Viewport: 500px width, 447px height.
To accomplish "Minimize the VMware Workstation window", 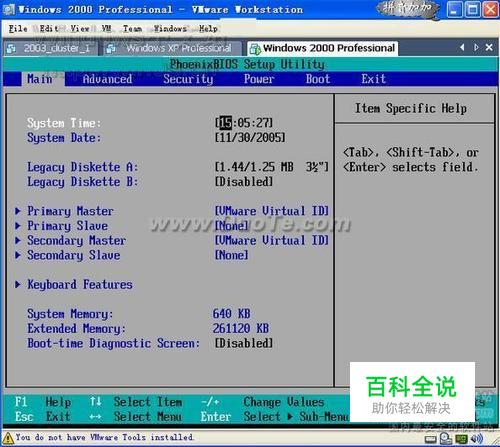I will [454, 9].
